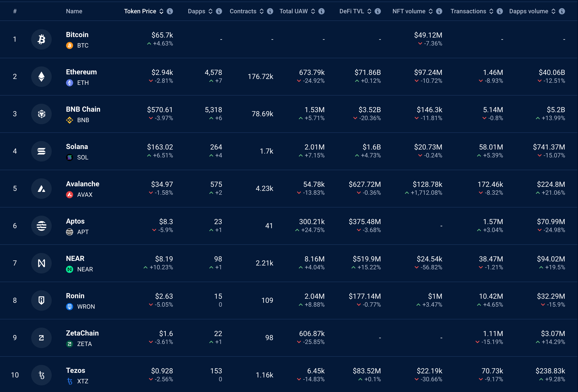
Task: Click the # rank column header
Action: tap(15, 11)
